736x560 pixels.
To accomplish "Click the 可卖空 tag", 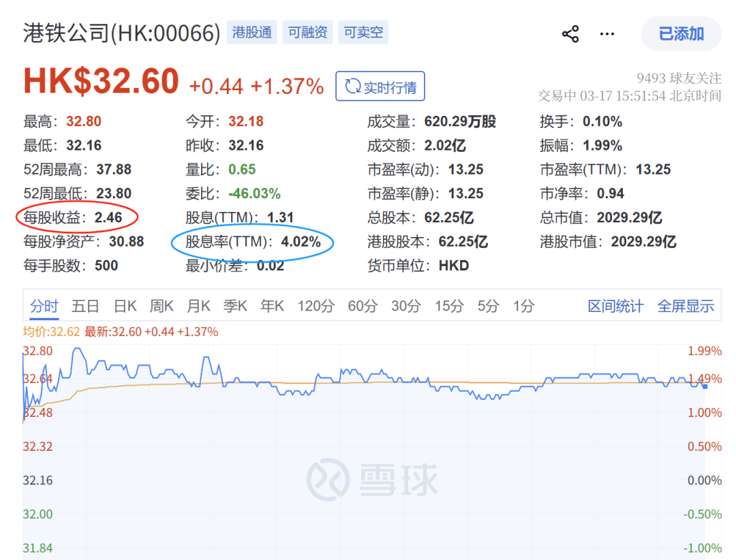I will click(363, 33).
